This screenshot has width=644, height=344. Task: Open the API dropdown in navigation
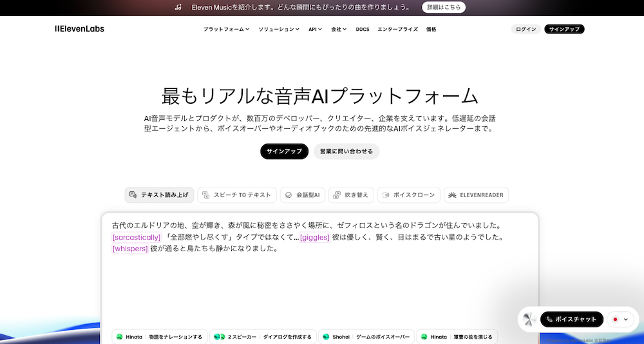[315, 29]
